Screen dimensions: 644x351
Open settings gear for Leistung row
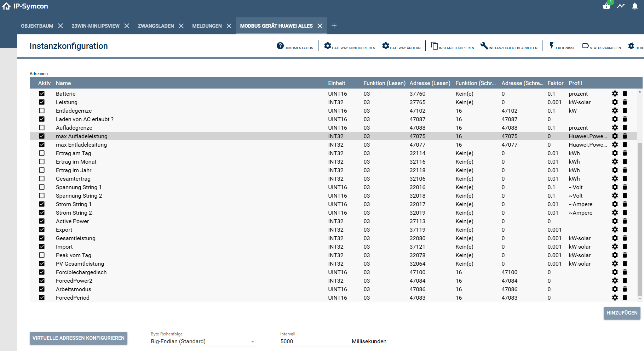point(615,102)
